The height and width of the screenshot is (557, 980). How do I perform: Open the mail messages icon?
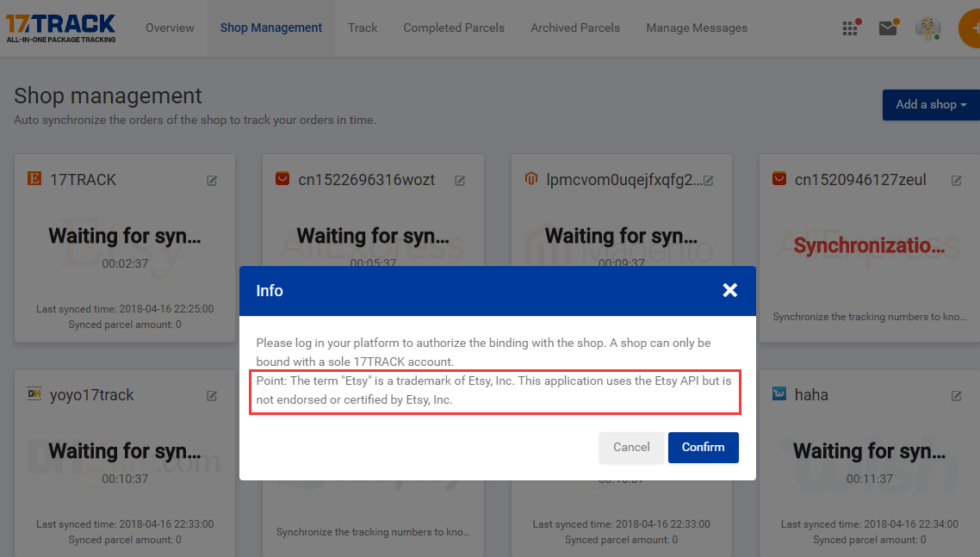(x=888, y=28)
